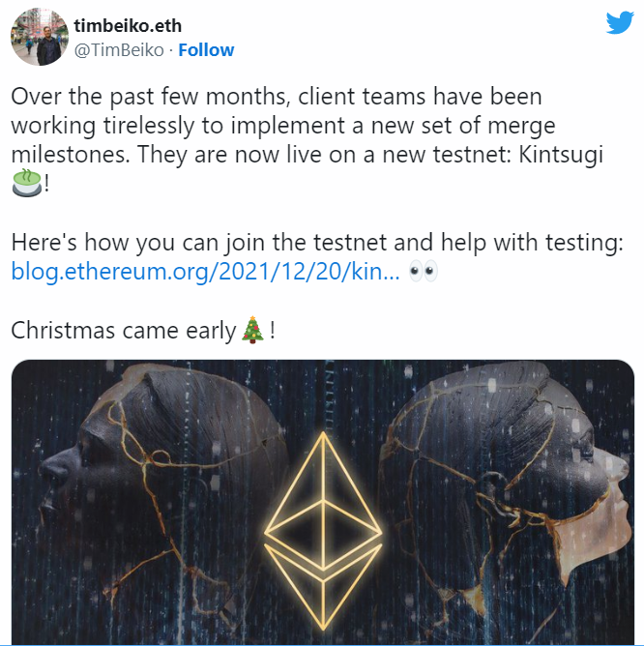Click the word "tirelessly" in tweet
The width and height of the screenshot is (644, 646).
(149, 127)
